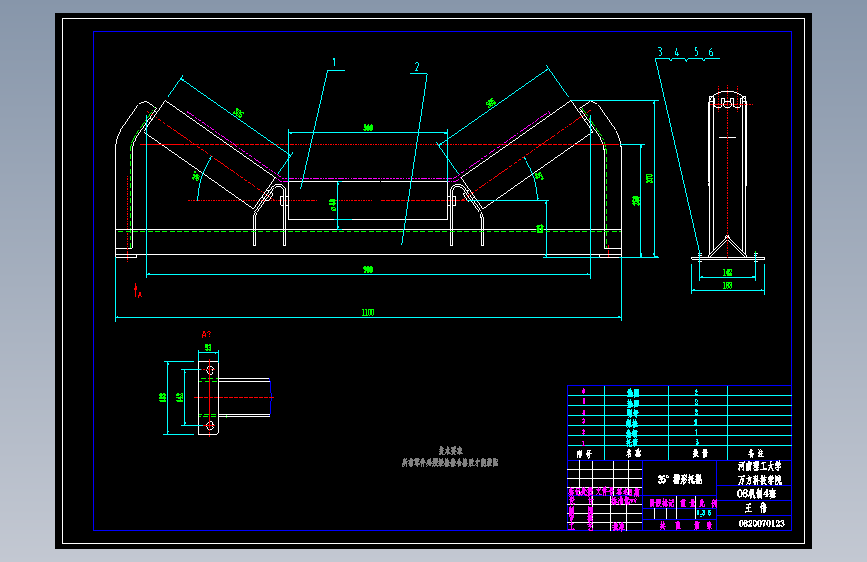867x562 pixels.
Task: Select the "35° 槽形托辊" drawing title
Action: 680,480
